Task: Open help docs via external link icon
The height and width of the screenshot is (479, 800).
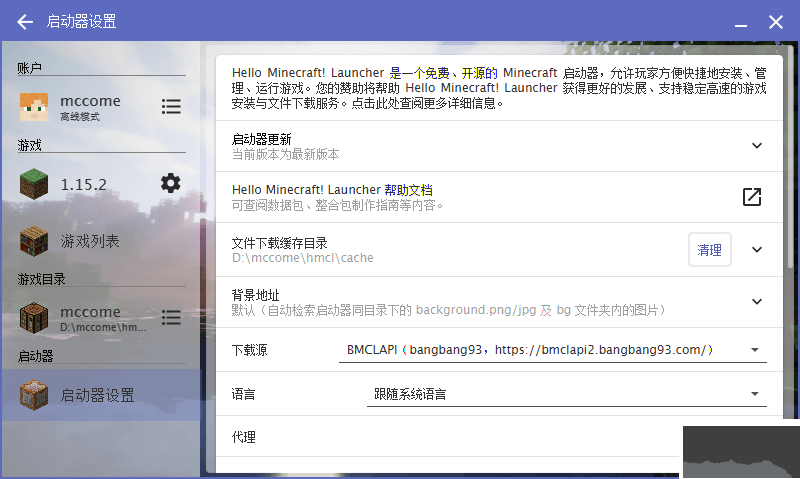Action: pos(752,197)
